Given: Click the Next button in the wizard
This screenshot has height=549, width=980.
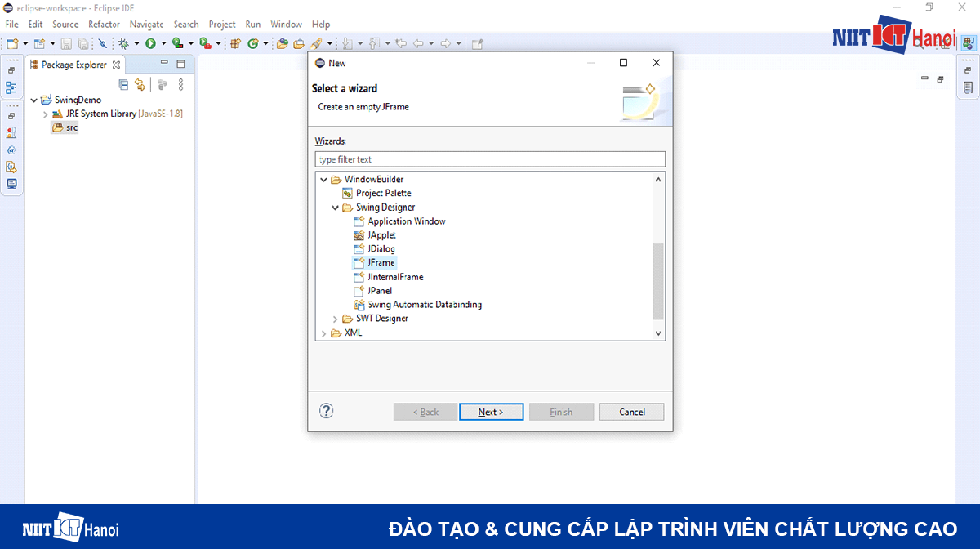Looking at the screenshot, I should 491,412.
